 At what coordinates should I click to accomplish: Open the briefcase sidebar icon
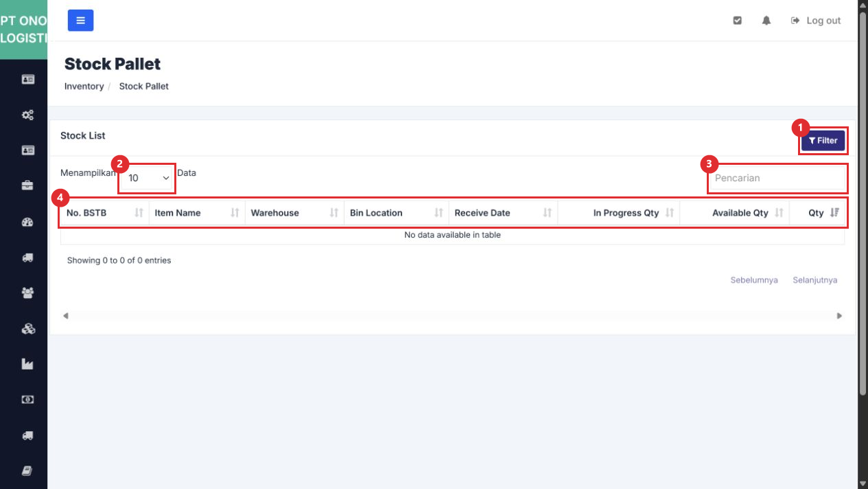tap(27, 185)
